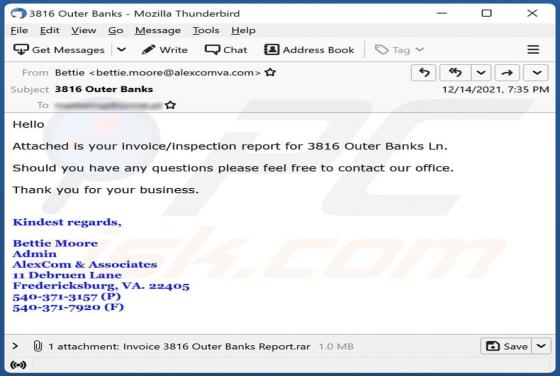
Task: Reply to all recipients
Action: (x=455, y=73)
